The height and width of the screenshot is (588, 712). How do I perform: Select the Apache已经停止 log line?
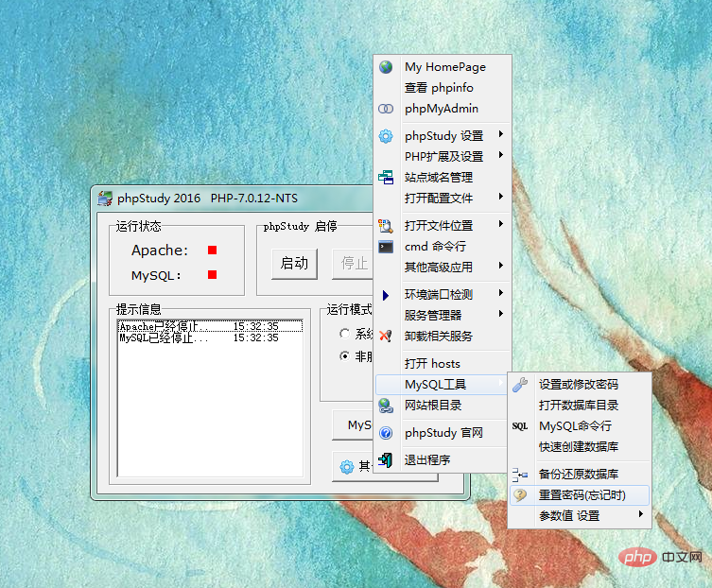(210, 326)
